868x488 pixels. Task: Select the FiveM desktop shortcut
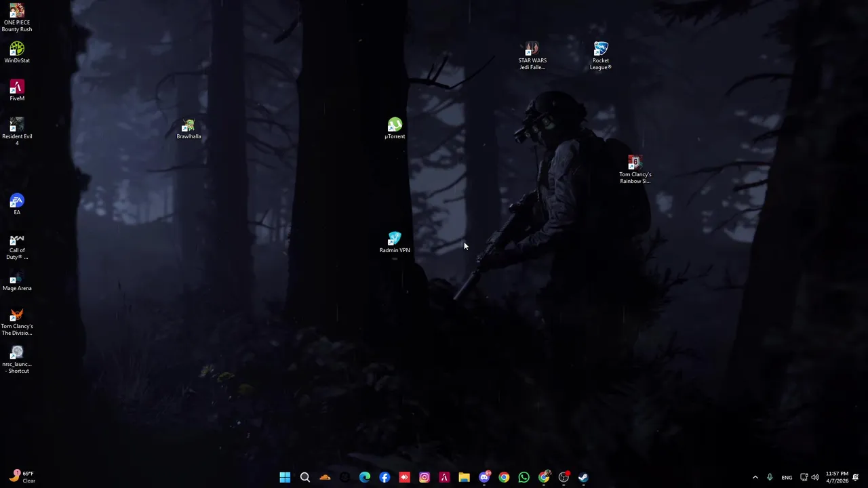coord(17,91)
